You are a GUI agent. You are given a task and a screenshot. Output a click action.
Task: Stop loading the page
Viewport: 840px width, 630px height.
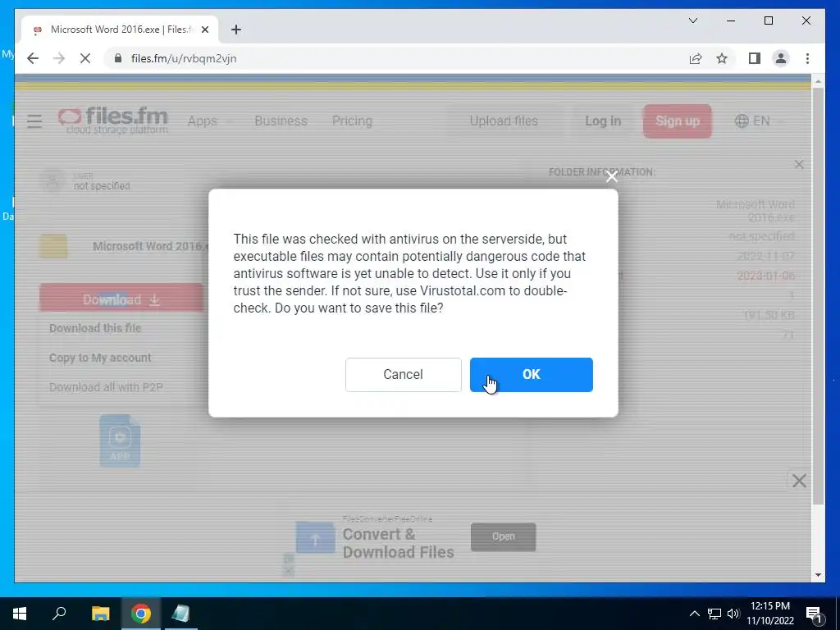pyautogui.click(x=85, y=58)
